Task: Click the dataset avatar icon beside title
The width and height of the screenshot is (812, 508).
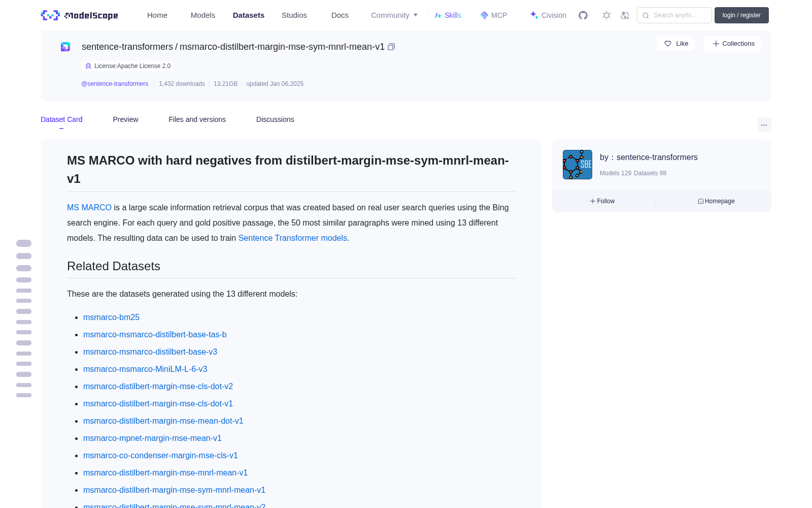Action: (x=65, y=47)
